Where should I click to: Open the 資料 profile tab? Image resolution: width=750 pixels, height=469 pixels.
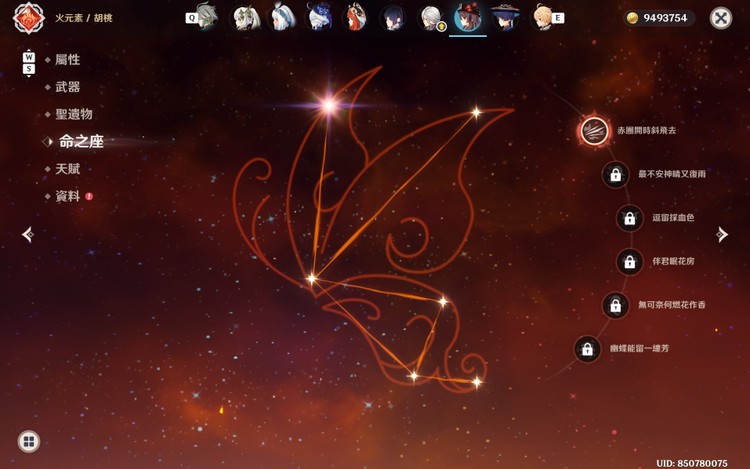(x=67, y=196)
